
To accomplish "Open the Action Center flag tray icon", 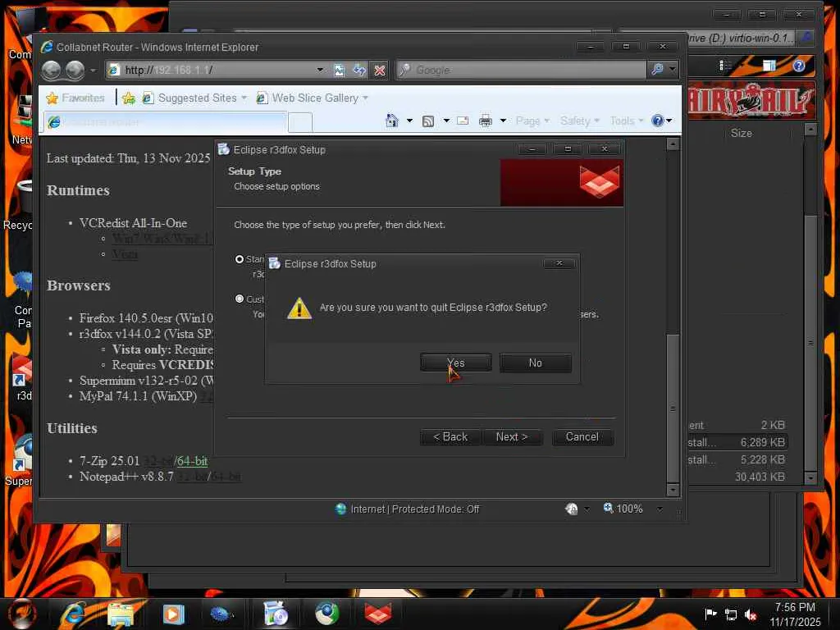I will [x=710, y=614].
